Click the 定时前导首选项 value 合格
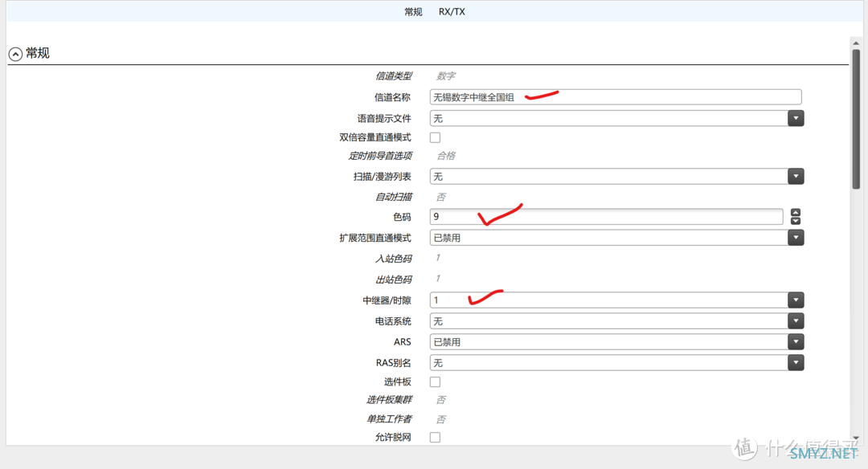 pyautogui.click(x=445, y=156)
